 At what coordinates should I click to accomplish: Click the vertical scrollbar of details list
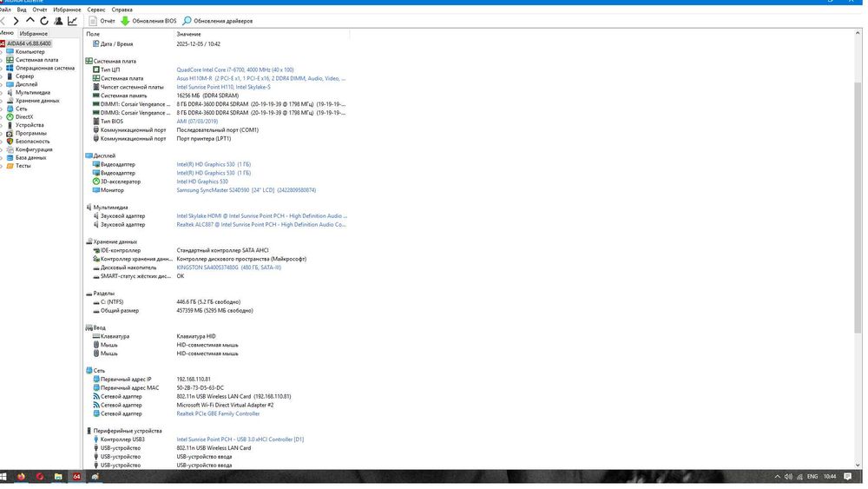tap(858, 208)
